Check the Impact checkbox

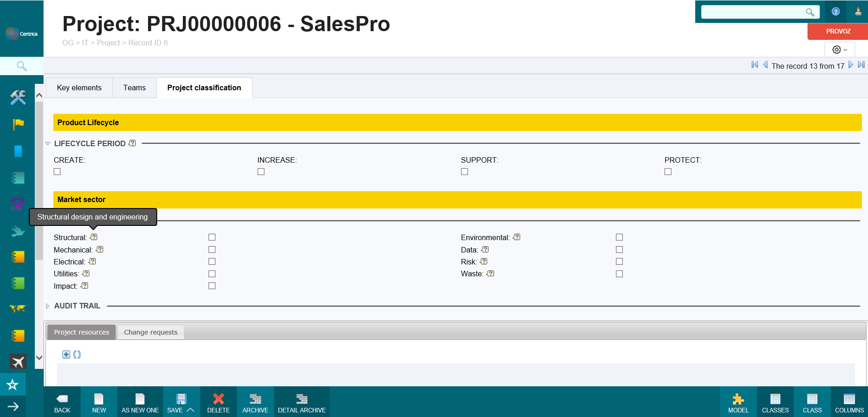(212, 285)
